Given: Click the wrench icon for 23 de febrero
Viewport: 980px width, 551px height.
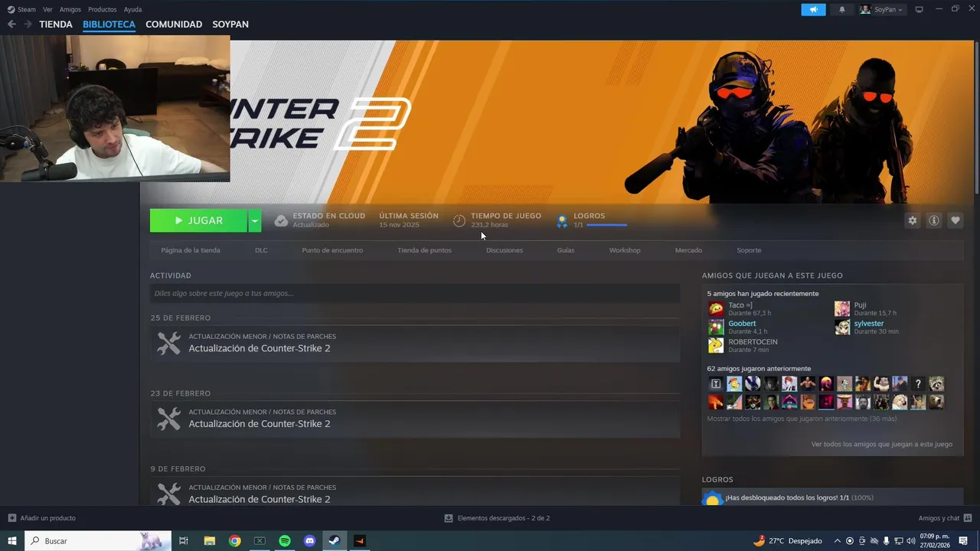Looking at the screenshot, I should (x=169, y=419).
